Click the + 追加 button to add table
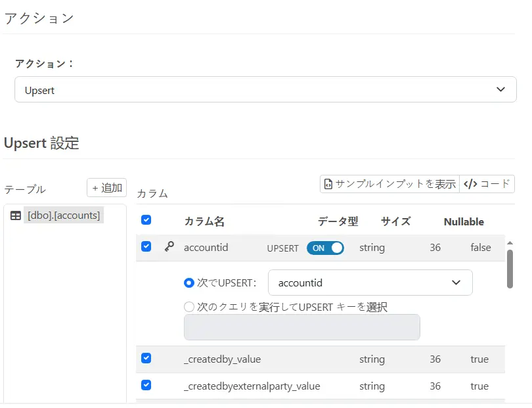This screenshot has width=532, height=408. [x=106, y=188]
